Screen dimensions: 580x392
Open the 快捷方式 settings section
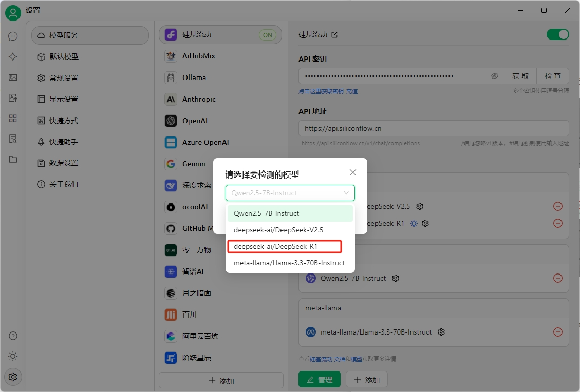tap(90, 121)
